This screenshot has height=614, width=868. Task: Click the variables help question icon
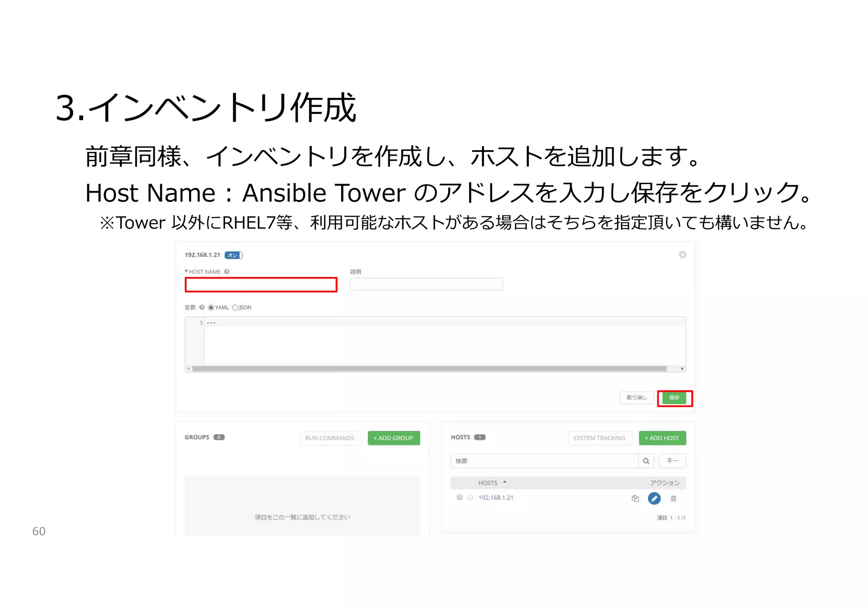click(202, 307)
